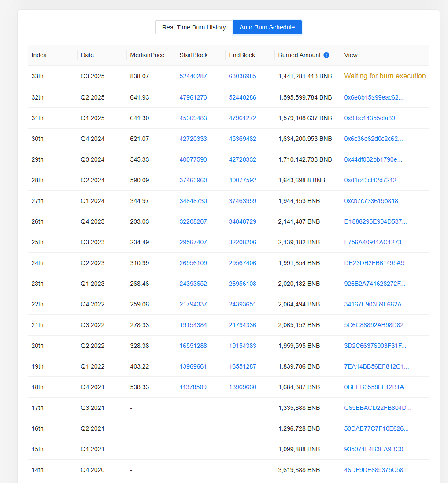Select the Auto-Burn Schedule tab
This screenshot has width=448, height=483.
tap(267, 27)
